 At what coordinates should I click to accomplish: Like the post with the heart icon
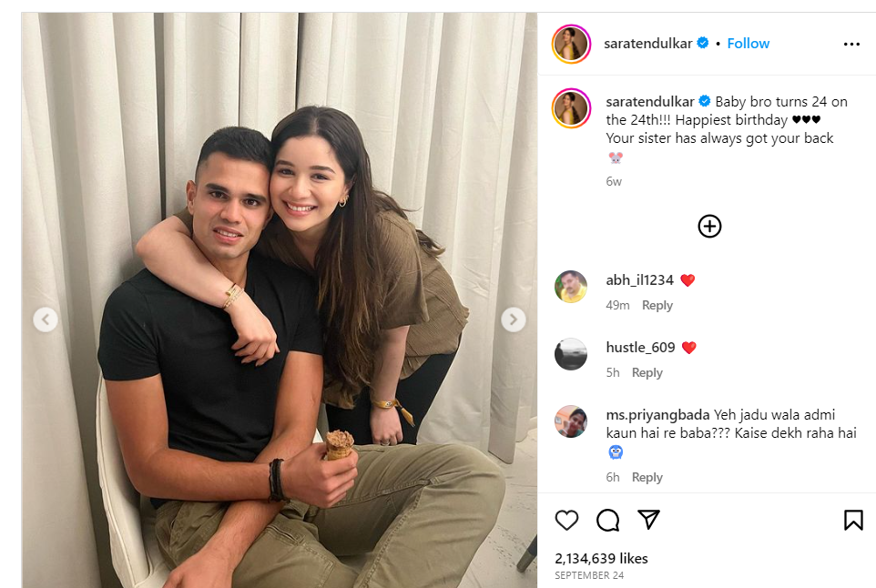pos(567,520)
